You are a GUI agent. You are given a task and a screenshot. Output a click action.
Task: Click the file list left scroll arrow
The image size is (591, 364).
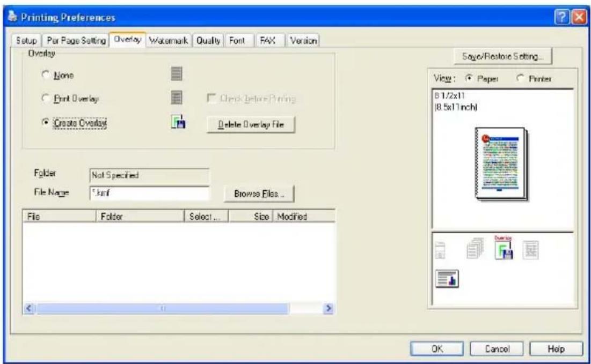(30, 308)
